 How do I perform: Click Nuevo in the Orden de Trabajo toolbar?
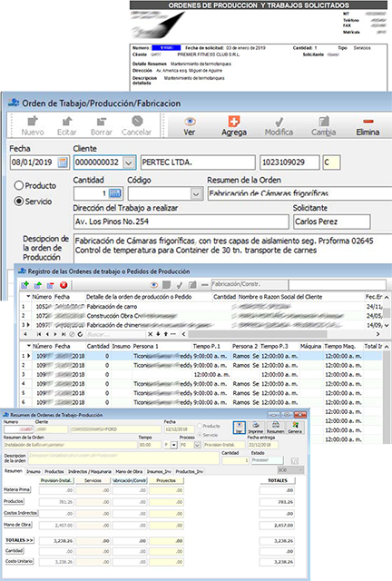33,126
